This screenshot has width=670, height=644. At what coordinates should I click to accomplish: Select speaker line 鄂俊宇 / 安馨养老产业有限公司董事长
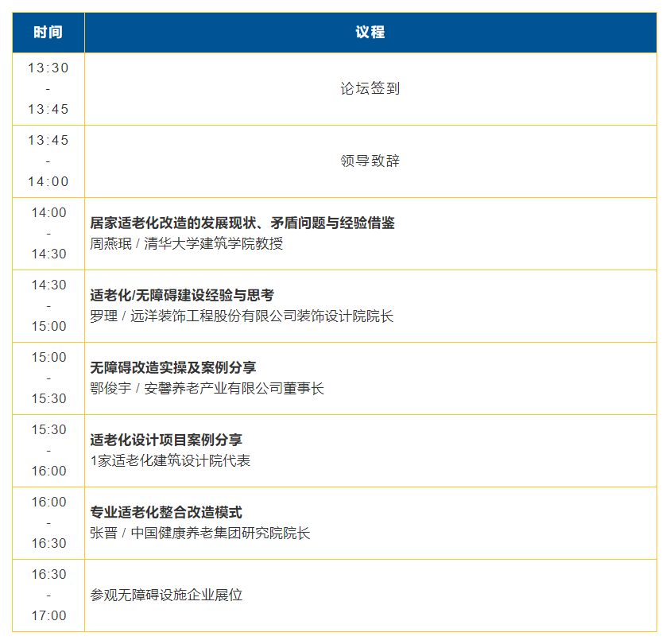coord(207,389)
